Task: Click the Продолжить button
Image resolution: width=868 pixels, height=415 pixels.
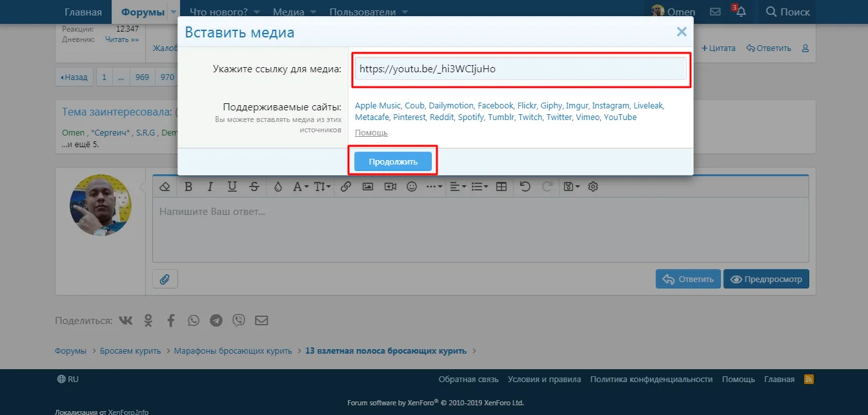Action: 393,161
